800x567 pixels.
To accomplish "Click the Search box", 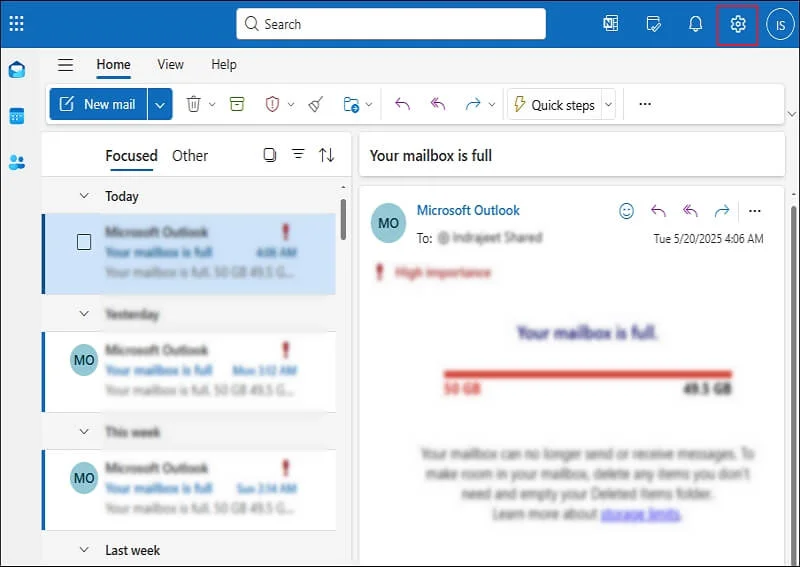I will tap(391, 23).
